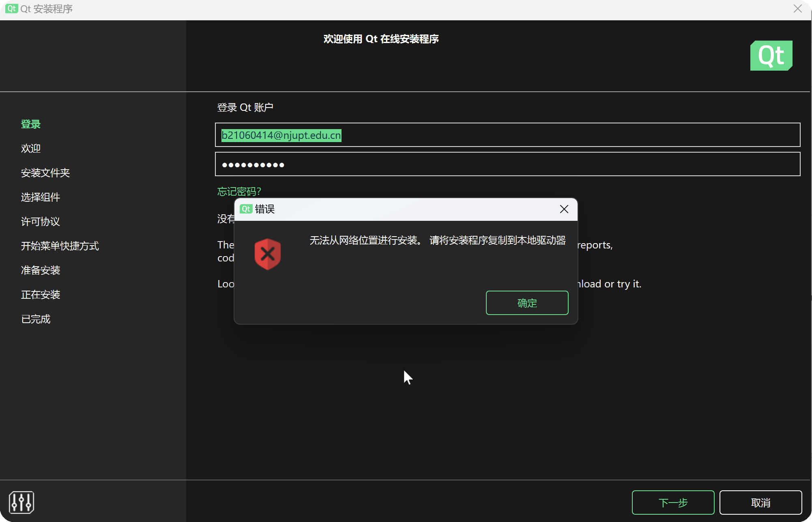Select 选择组件 step in sidebar
Image resolution: width=812 pixels, height=522 pixels.
tap(41, 197)
